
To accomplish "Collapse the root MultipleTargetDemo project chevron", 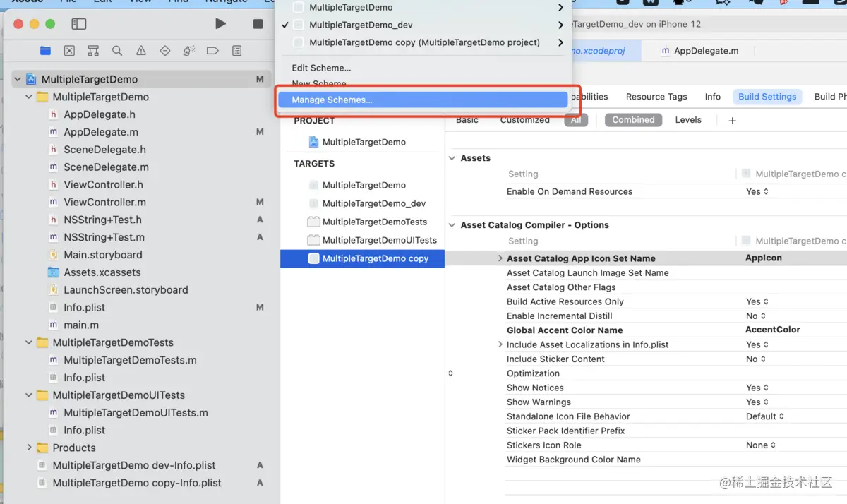I will pyautogui.click(x=17, y=79).
